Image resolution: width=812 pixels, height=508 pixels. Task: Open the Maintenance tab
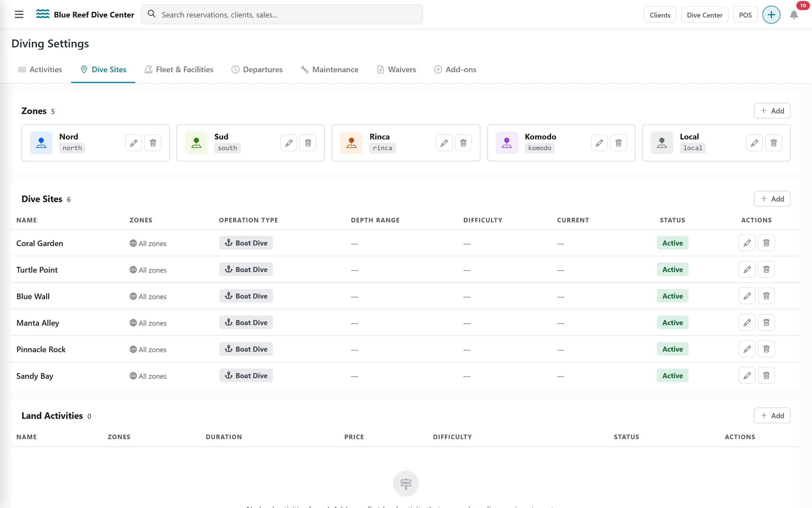point(330,69)
